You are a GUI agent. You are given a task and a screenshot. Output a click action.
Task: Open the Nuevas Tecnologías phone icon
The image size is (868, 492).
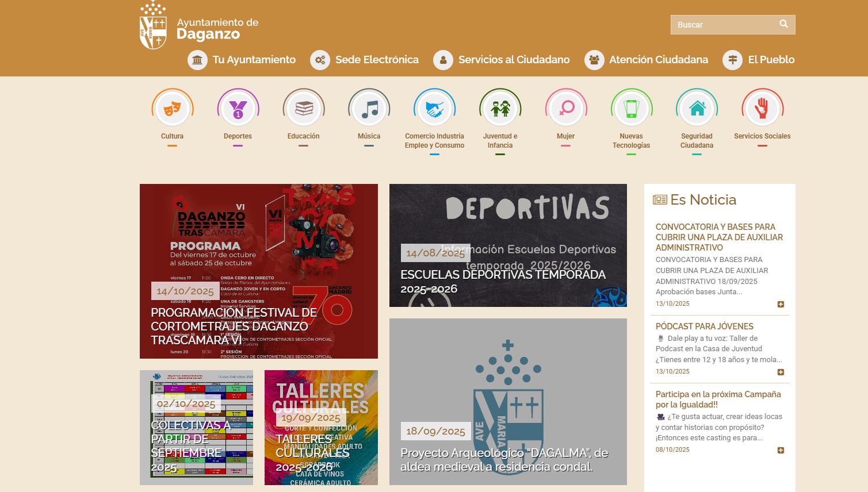pos(631,109)
